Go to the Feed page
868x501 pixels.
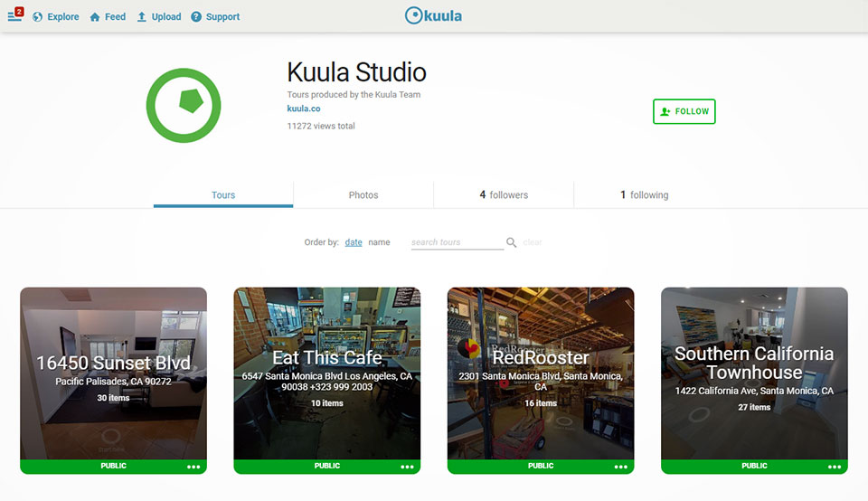[115, 16]
